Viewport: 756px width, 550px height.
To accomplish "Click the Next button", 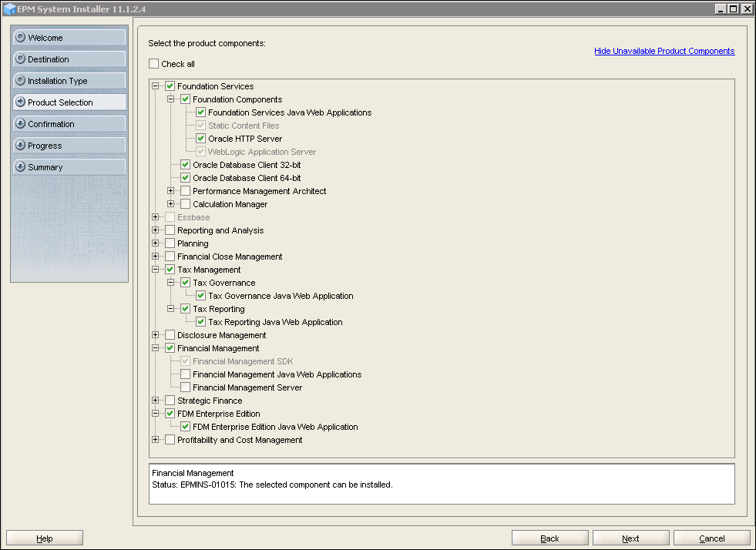I will click(630, 538).
